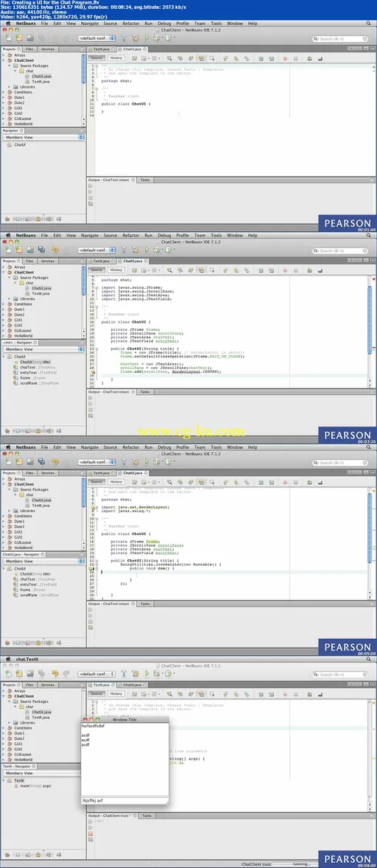Image resolution: width=377 pixels, height=868 pixels.
Task: Switch to TestIt.java editor tab in 00:01:40 frame
Action: coord(102,49)
